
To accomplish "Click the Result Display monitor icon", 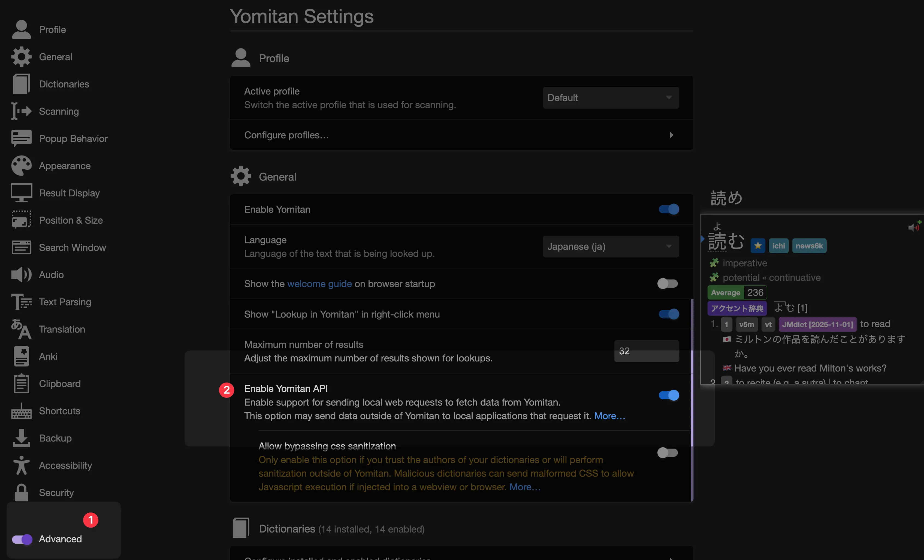I will (x=21, y=193).
